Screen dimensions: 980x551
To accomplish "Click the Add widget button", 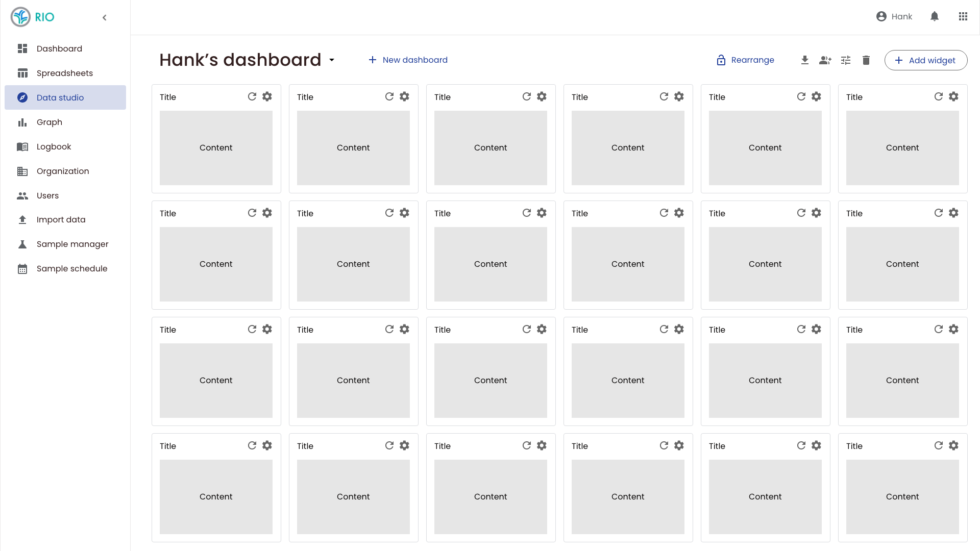I will (926, 60).
